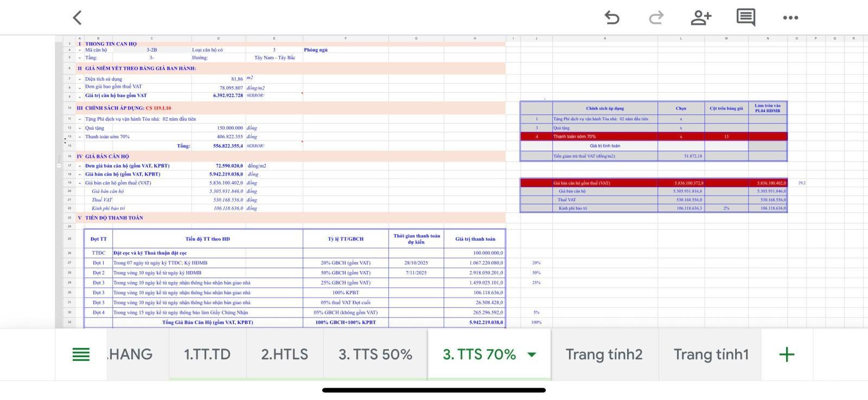The width and height of the screenshot is (868, 400).
Task: Switch to the 1.TT.TD sheet tab
Action: pos(207,354)
